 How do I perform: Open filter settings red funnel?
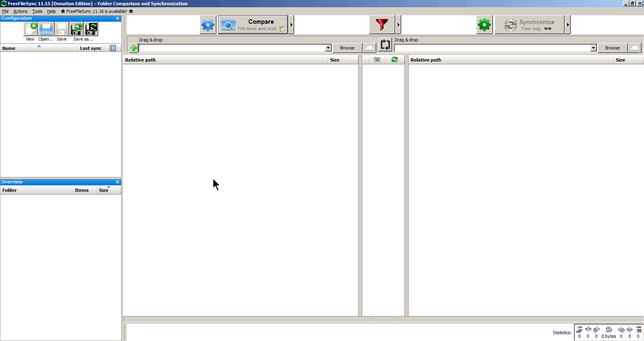coord(382,25)
